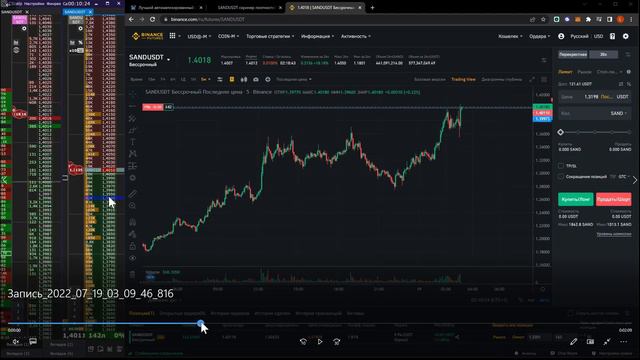Click the order size slider handle
Screen dimensions: 640x360
coord(560,132)
